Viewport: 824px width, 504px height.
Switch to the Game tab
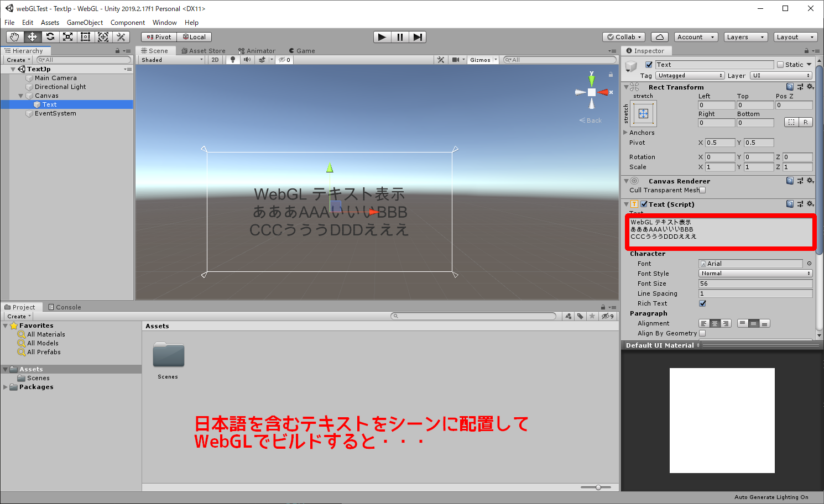click(x=302, y=50)
